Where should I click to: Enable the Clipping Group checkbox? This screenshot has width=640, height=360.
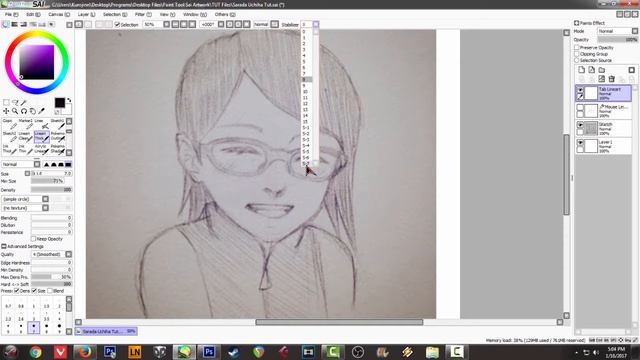tap(577, 54)
